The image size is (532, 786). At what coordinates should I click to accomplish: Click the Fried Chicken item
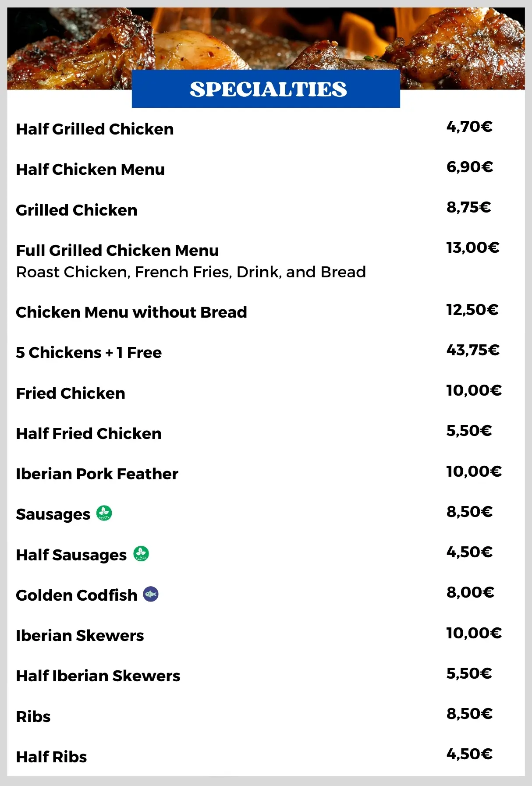coord(71,393)
